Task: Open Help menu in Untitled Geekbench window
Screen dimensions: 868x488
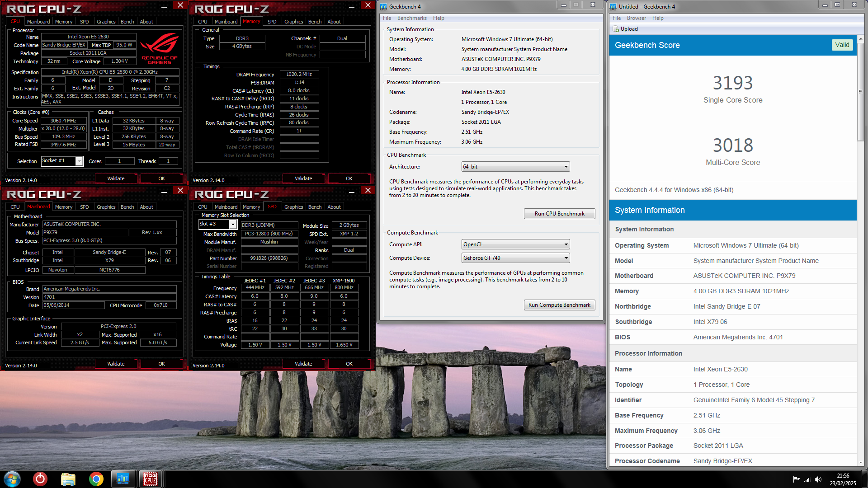Action: click(x=658, y=18)
